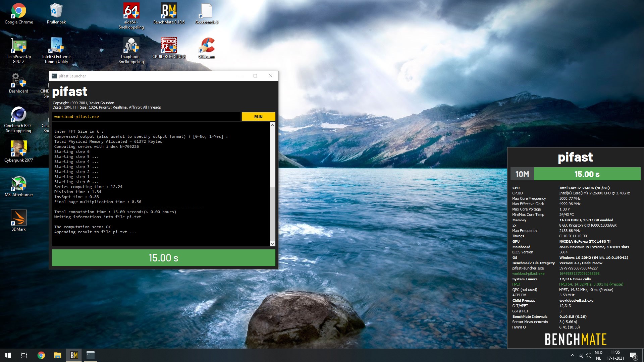Image resolution: width=644 pixels, height=362 pixels.
Task: Click the BENCHMATE logo in result panel
Action: (576, 339)
